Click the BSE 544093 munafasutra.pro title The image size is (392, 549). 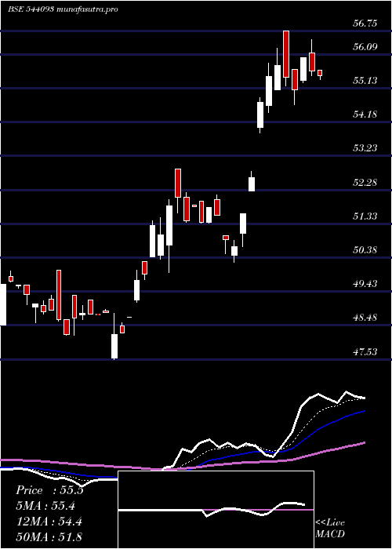[63, 9]
